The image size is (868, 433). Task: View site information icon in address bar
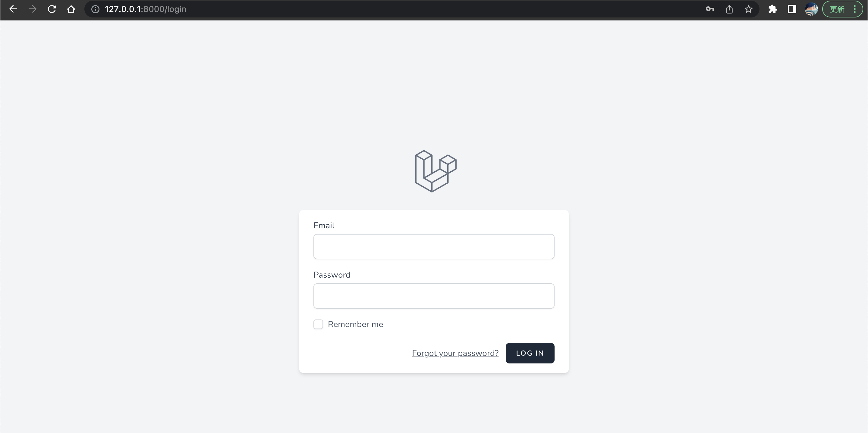95,9
